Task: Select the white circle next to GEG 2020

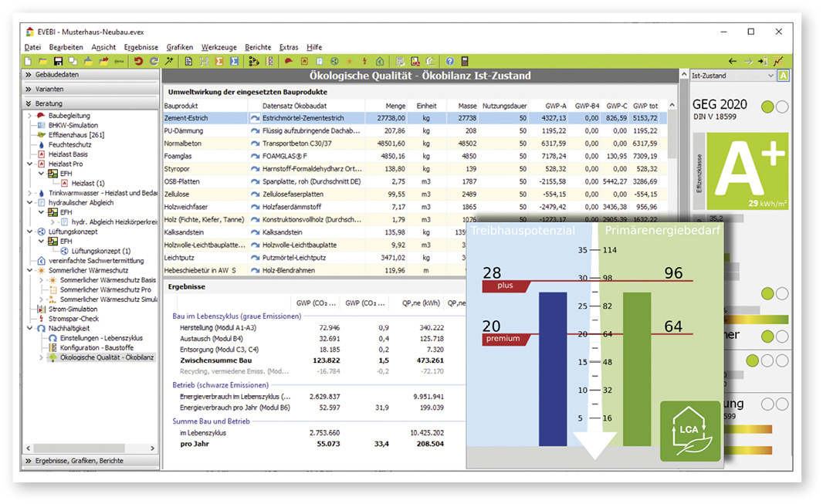Action: pyautogui.click(x=782, y=107)
